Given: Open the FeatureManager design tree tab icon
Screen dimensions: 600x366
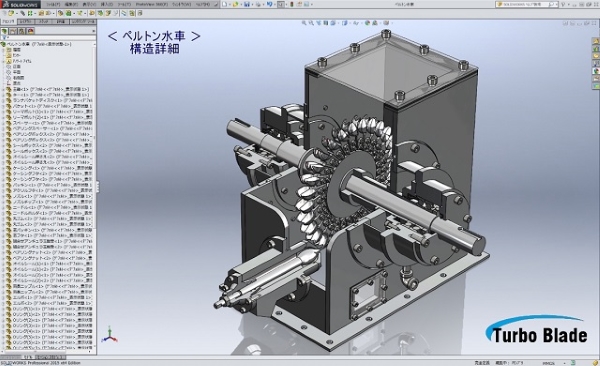Looking at the screenshot, I should pyautogui.click(x=5, y=31).
